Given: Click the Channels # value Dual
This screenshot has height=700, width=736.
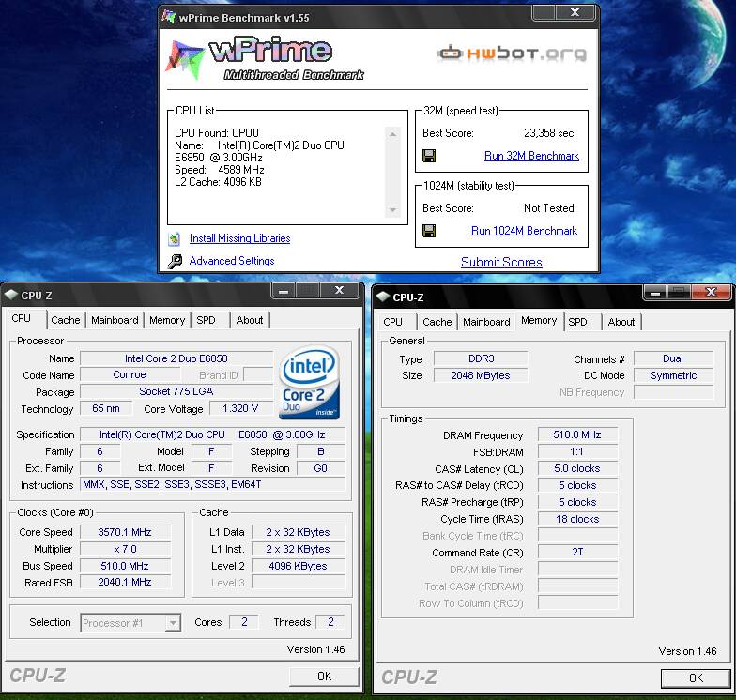Looking at the screenshot, I should click(x=673, y=358).
